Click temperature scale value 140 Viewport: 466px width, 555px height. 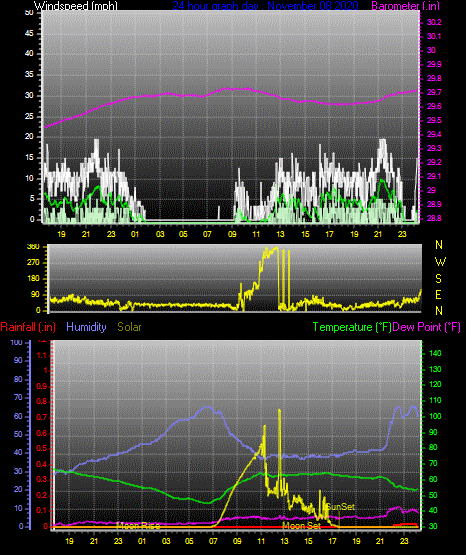[435, 353]
